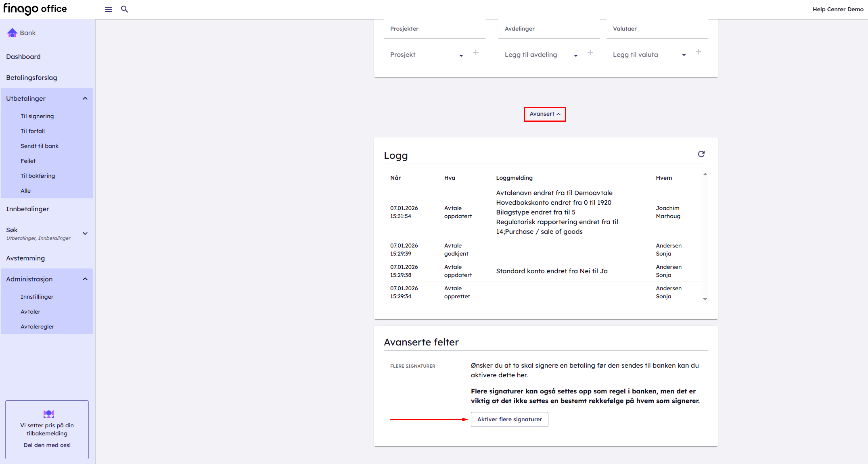Refresh the Logg panel
The image size is (868, 464).
tap(701, 154)
